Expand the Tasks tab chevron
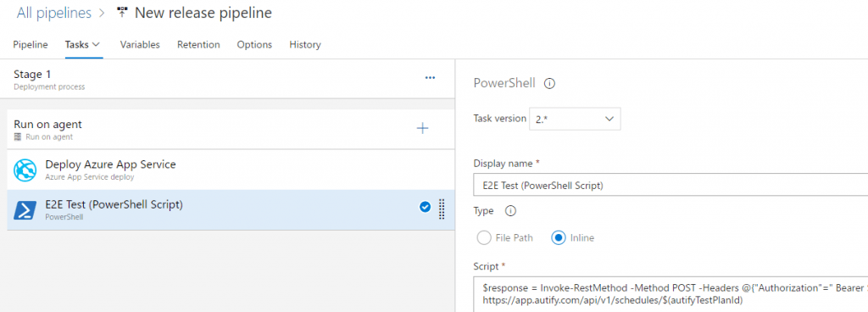 96,44
